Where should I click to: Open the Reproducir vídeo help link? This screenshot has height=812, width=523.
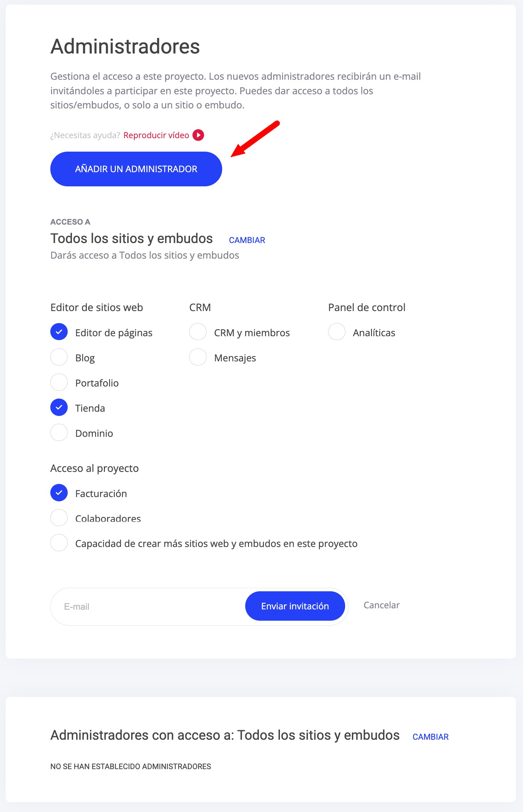point(156,135)
